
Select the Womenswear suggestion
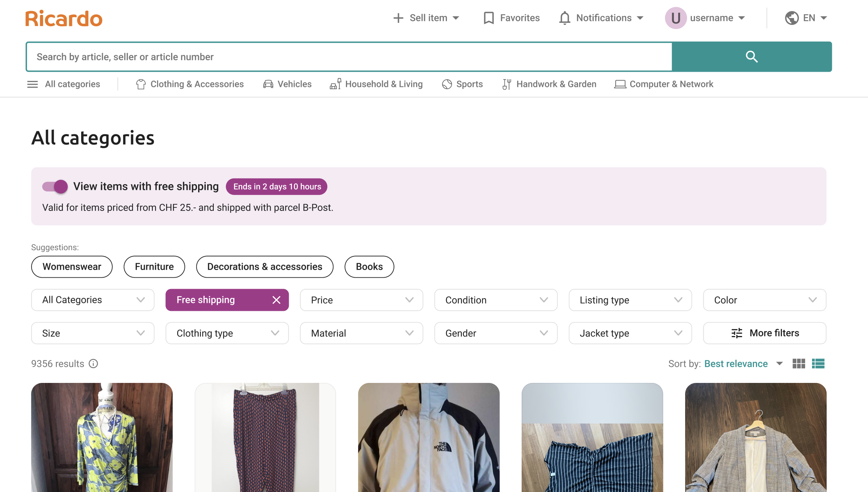click(72, 267)
